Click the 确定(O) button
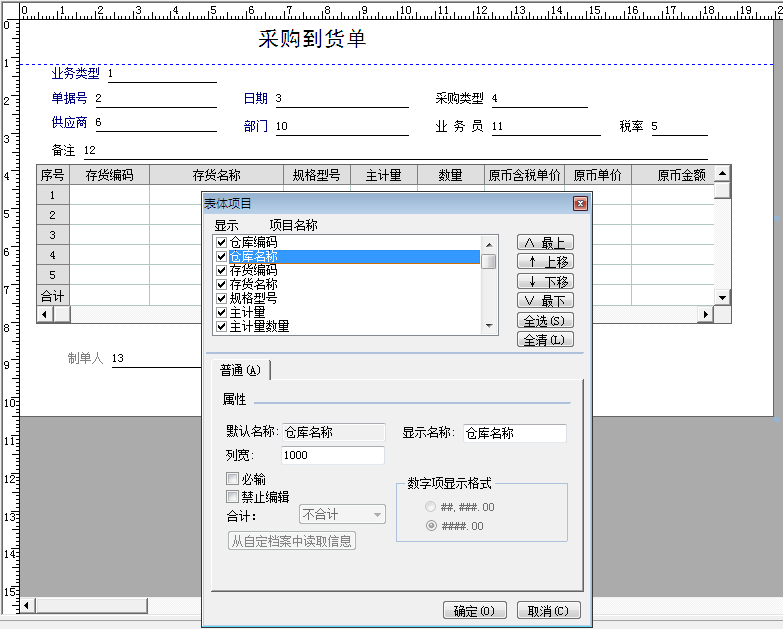This screenshot has width=783, height=629. pos(474,611)
